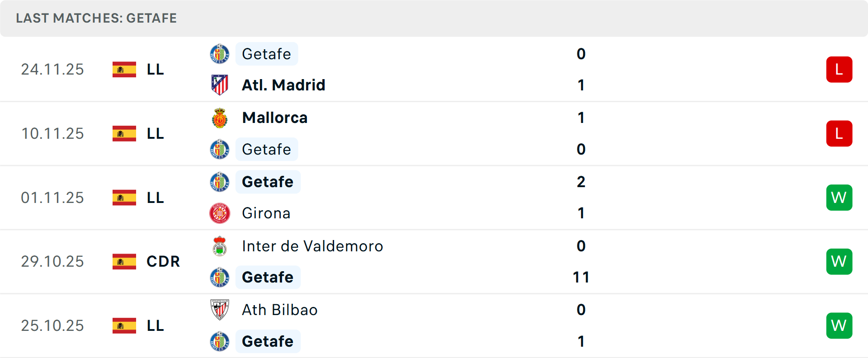Click the red L badge for the Mallorca match
Image resolution: width=868 pixels, height=358 pixels.
pyautogui.click(x=839, y=133)
